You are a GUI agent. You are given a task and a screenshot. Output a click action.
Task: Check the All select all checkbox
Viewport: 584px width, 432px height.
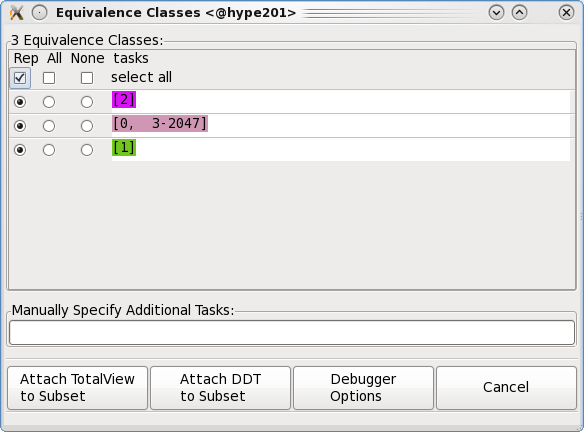(49, 78)
